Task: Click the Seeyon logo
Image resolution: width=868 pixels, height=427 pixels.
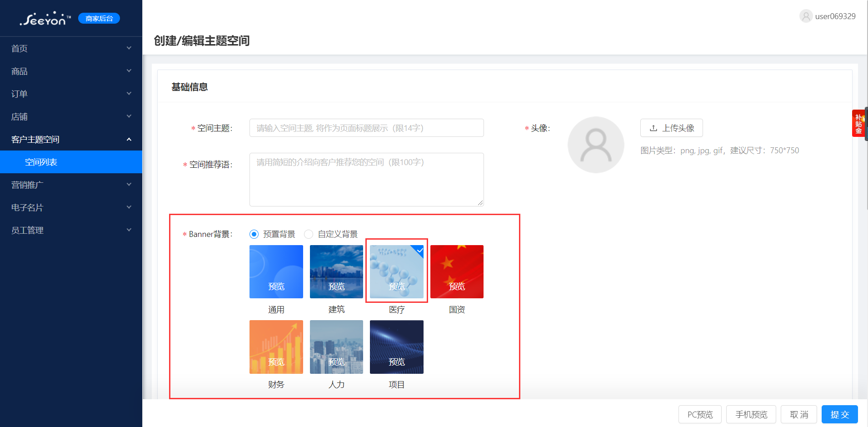Action: 45,19
